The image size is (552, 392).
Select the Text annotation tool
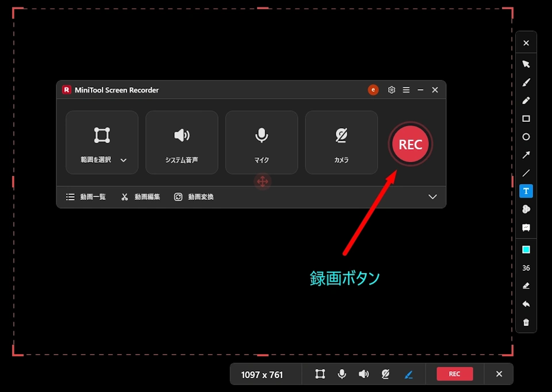[526, 191]
